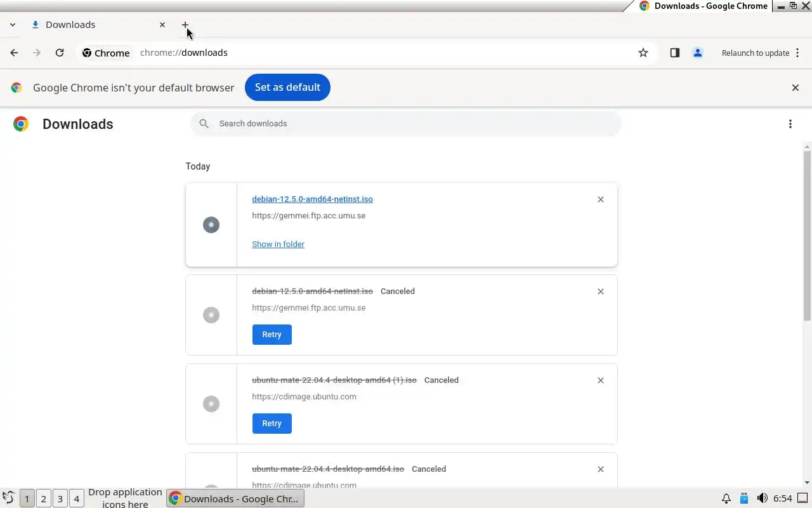Screen dimensions: 812x508
Task: Click disc icon of canceled debian download
Action: 211,315
